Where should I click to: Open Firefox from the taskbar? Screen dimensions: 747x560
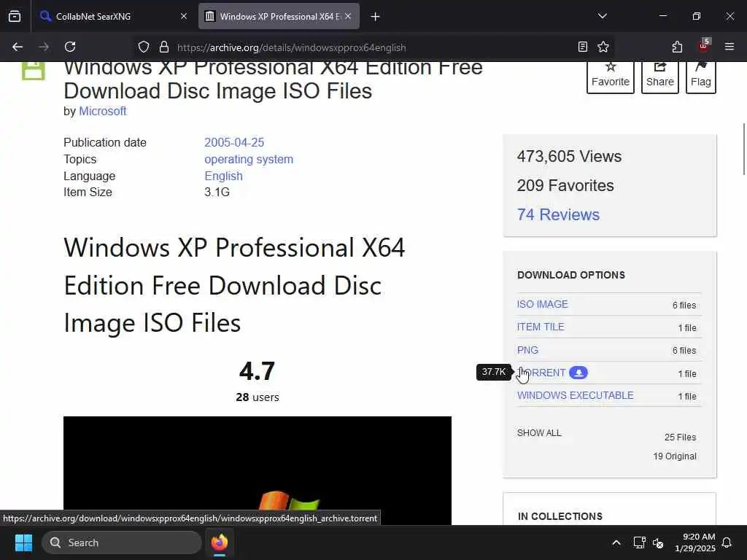click(x=220, y=542)
